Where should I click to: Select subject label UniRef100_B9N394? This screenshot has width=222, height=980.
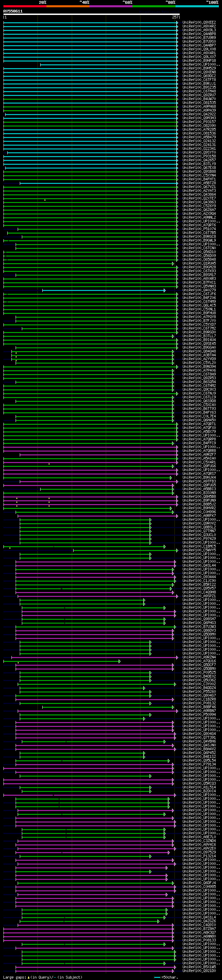pos(199,367)
